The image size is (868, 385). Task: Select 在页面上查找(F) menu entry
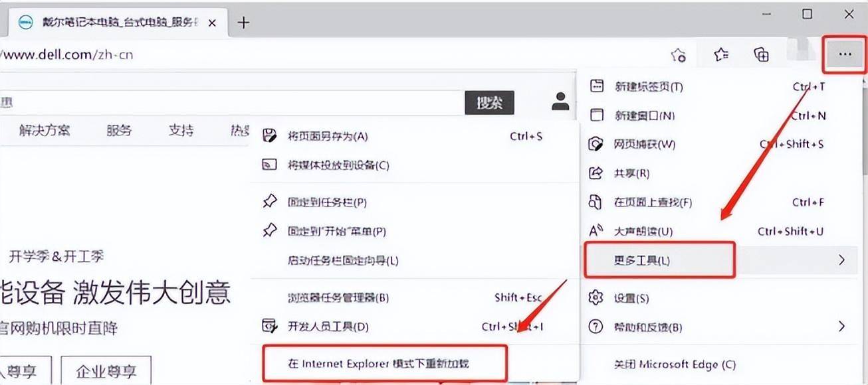click(719, 202)
